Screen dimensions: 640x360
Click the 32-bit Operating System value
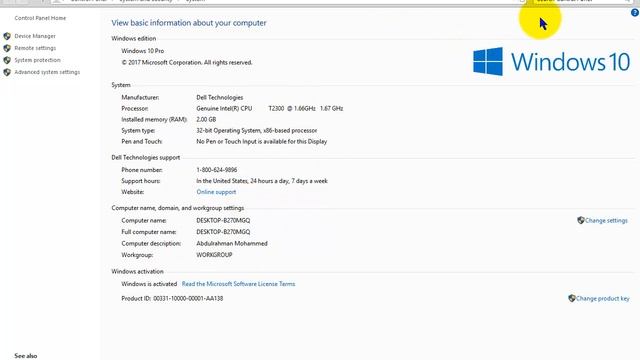[257, 131]
